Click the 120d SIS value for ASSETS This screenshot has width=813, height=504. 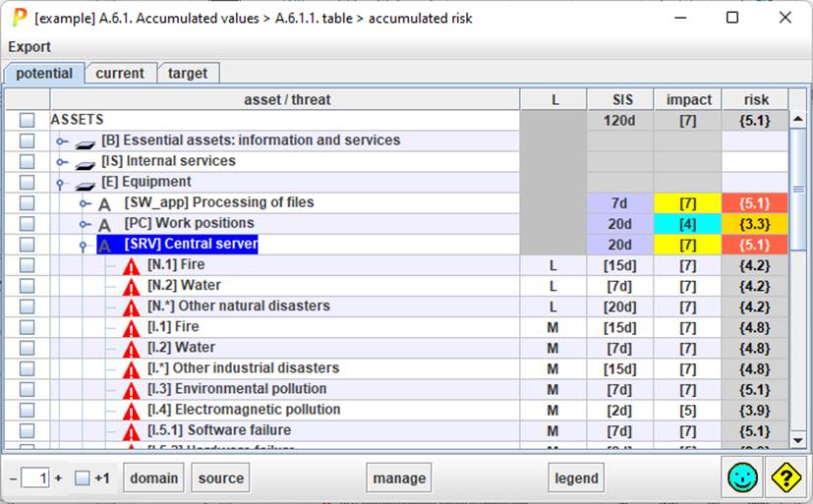point(620,120)
